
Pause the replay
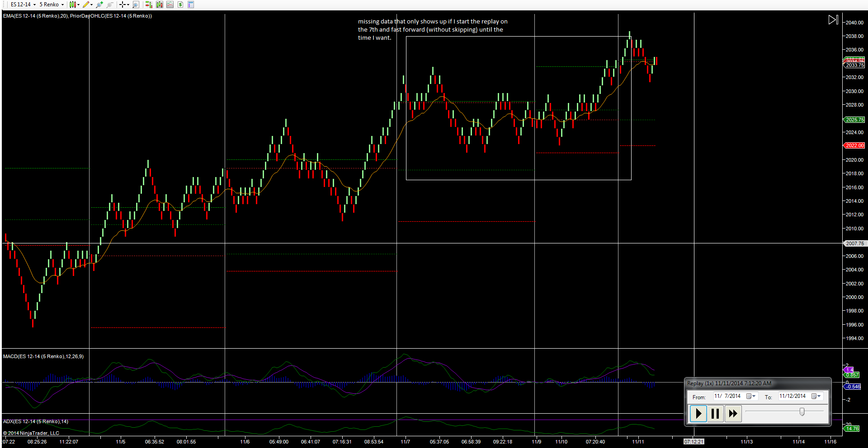point(715,413)
